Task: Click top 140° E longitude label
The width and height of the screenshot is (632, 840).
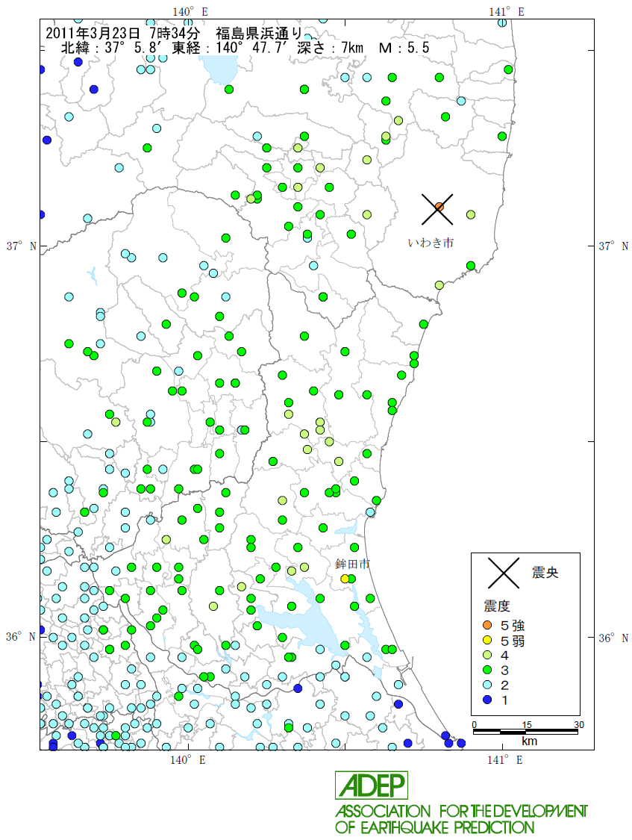Action: click(x=190, y=12)
